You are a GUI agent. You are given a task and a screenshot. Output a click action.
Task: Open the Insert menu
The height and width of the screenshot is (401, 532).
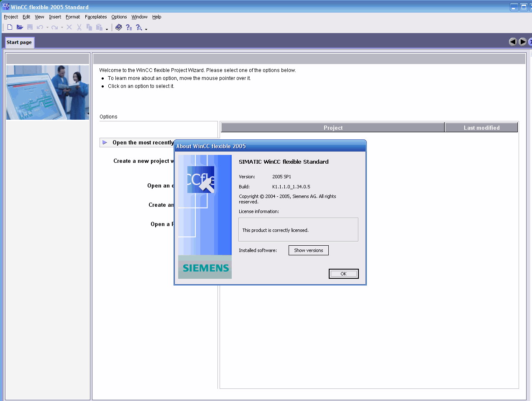(x=55, y=17)
